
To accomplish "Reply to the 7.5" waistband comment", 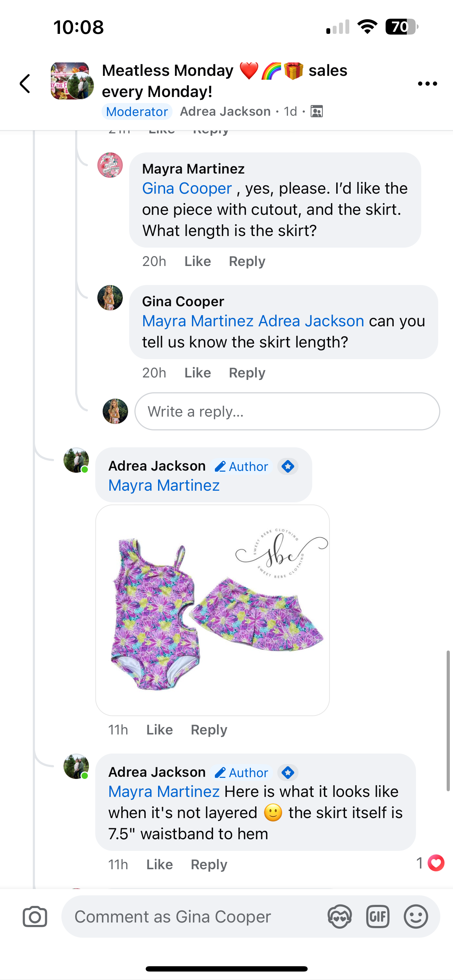I will (x=209, y=864).
